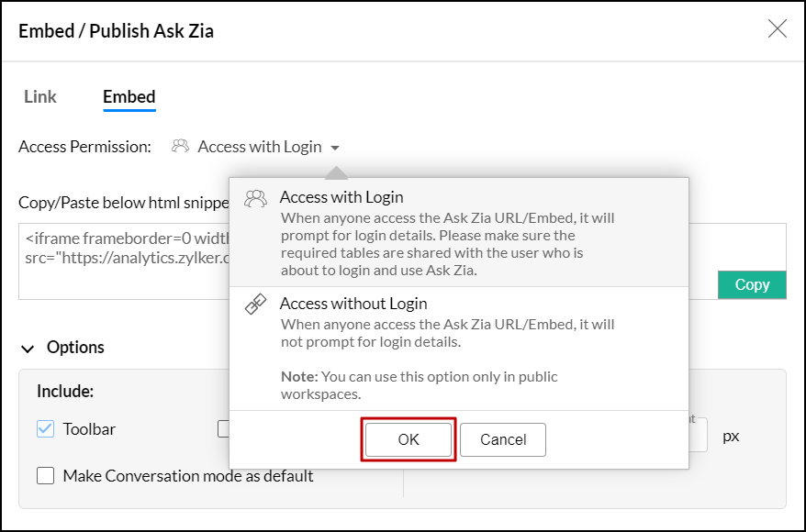Click the people icon beside Access Permission
The height and width of the screenshot is (532, 806).
pyautogui.click(x=181, y=147)
